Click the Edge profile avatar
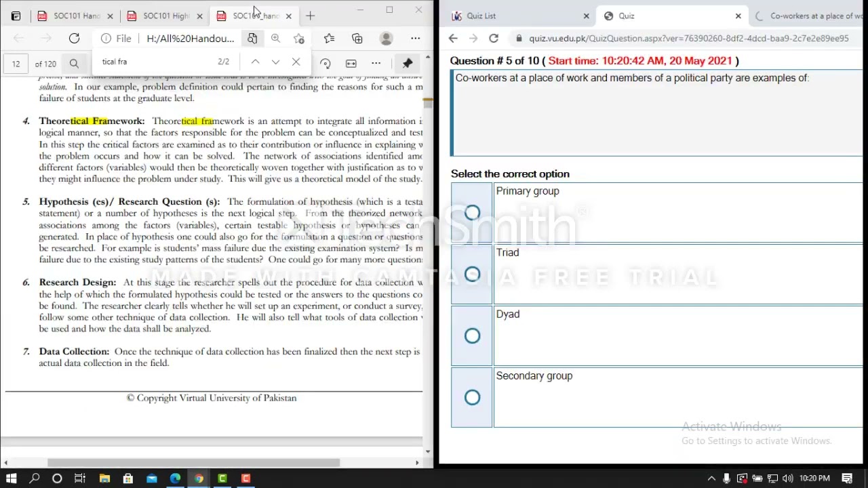This screenshot has width=868, height=488. click(x=387, y=39)
